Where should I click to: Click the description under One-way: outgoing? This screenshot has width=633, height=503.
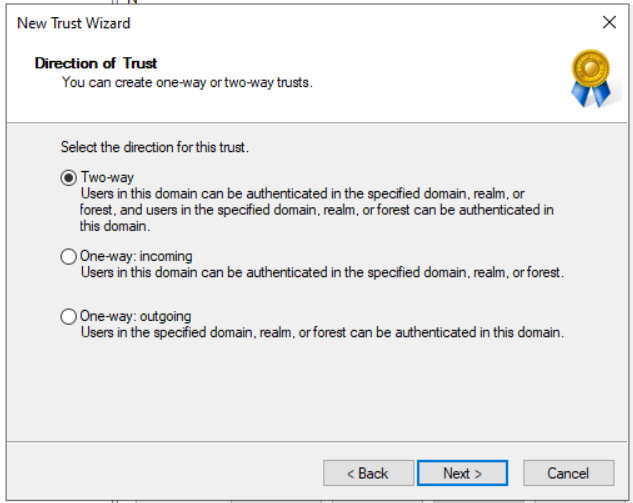(322, 332)
